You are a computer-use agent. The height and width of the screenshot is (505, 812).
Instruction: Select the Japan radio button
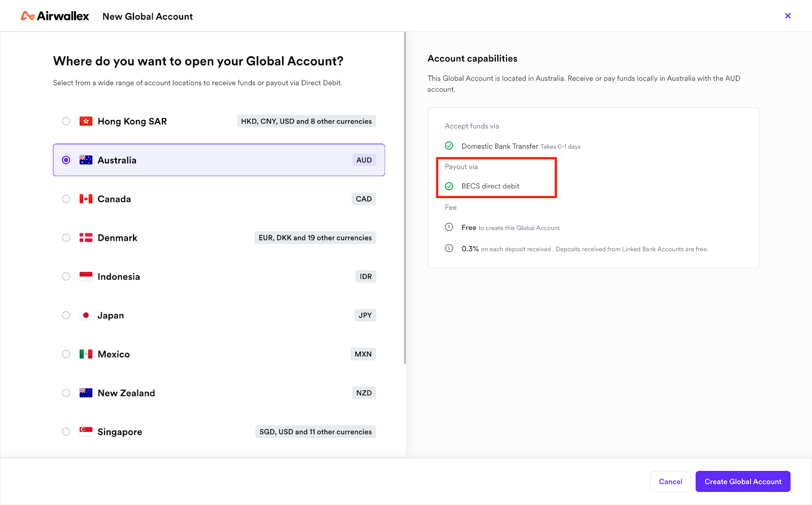coord(66,315)
